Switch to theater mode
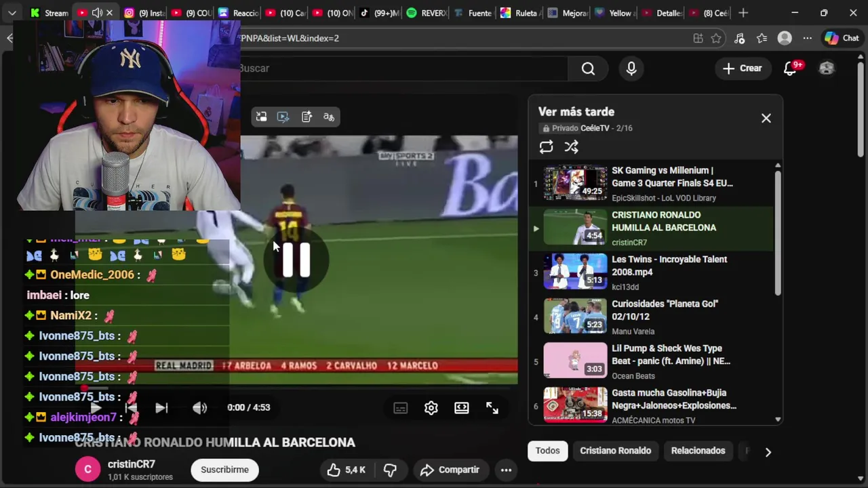The width and height of the screenshot is (868, 488). (462, 407)
